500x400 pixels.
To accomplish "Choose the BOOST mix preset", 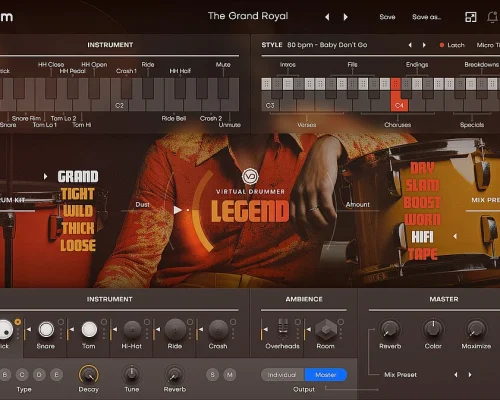I will point(422,203).
